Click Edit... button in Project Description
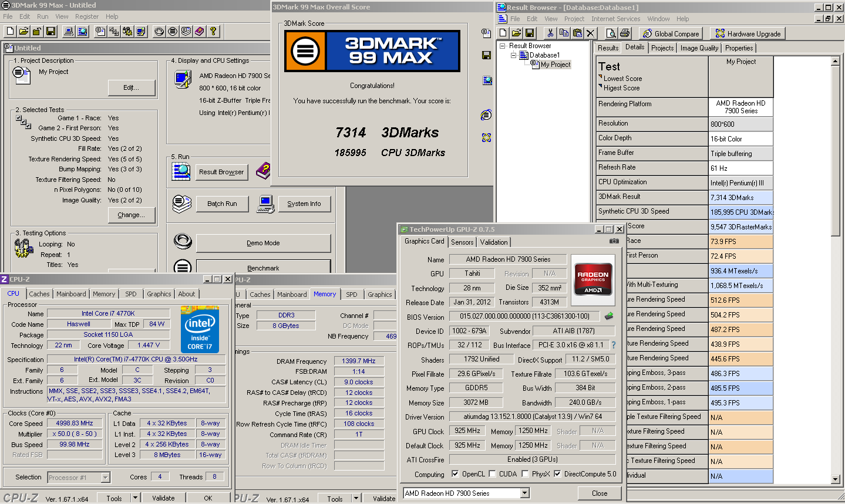Viewport: 845px width, 504px height. click(132, 88)
